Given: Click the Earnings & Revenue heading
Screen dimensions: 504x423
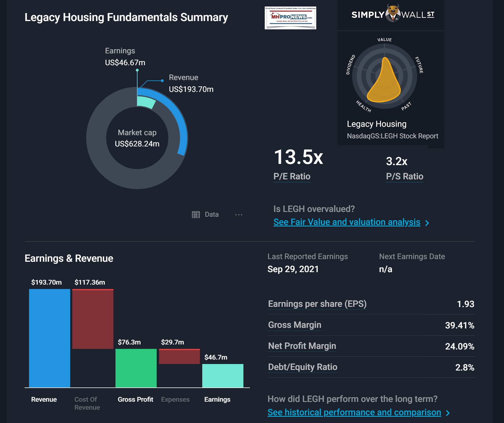Looking at the screenshot, I should tap(69, 258).
